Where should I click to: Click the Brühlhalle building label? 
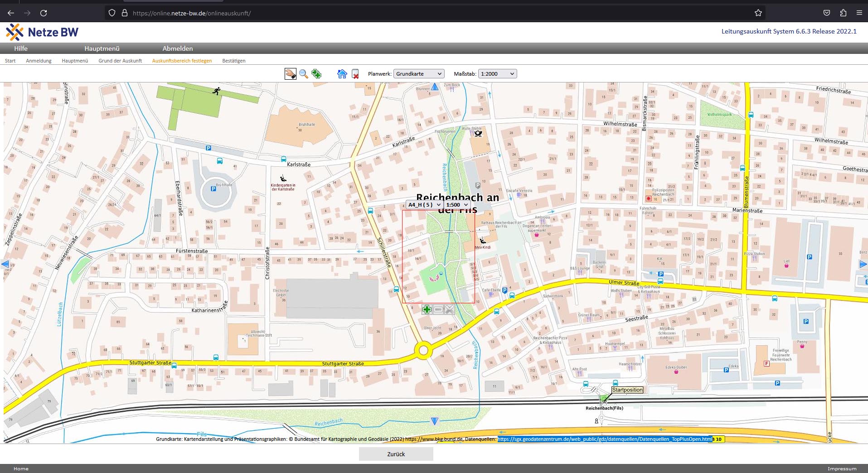pyautogui.click(x=307, y=124)
